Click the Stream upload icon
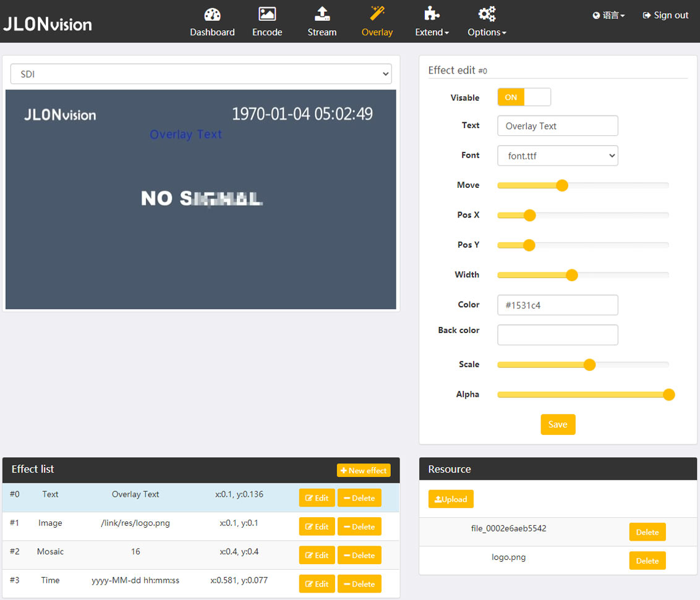Image resolution: width=700 pixels, height=600 pixels. (322, 14)
